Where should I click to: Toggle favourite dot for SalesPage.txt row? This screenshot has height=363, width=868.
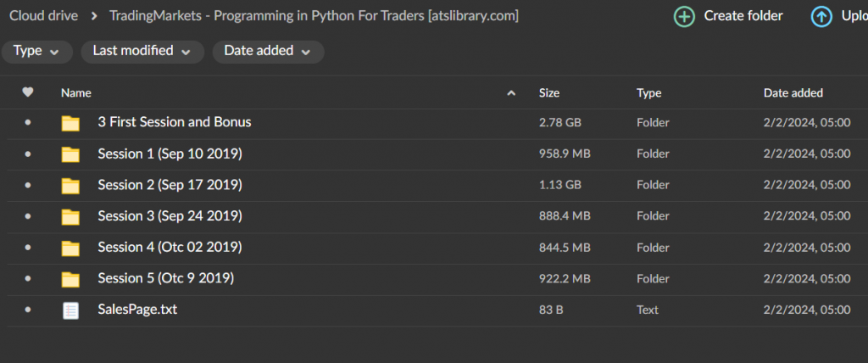(28, 310)
